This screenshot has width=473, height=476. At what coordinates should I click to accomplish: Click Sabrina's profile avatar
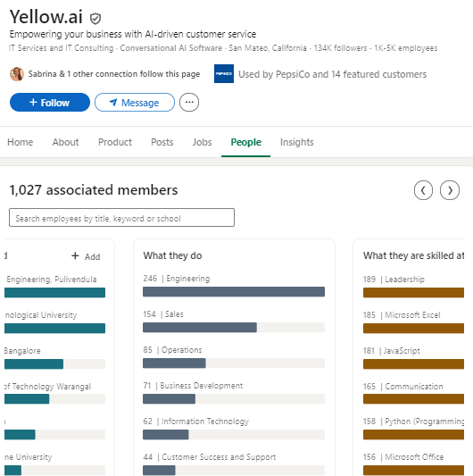pyautogui.click(x=17, y=74)
